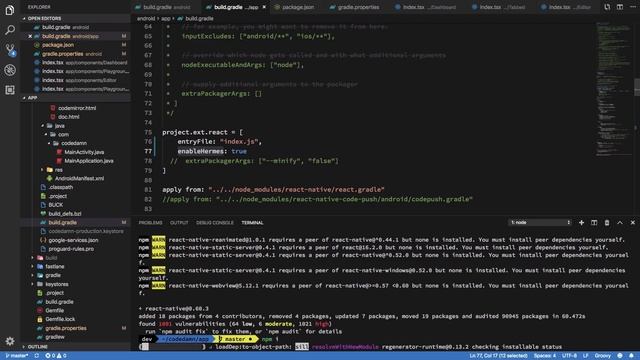Create a new terminal with plus icon
Viewport: 640px width, 360px height.
click(581, 222)
